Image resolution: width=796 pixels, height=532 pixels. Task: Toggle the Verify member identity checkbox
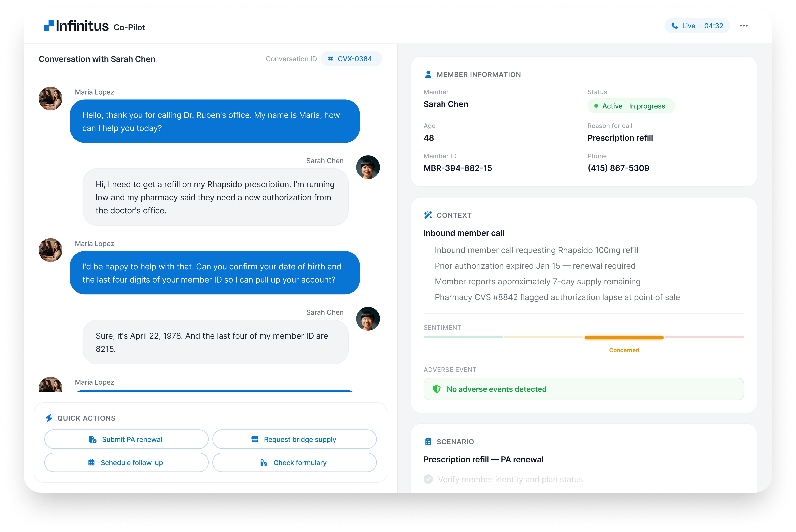point(428,479)
